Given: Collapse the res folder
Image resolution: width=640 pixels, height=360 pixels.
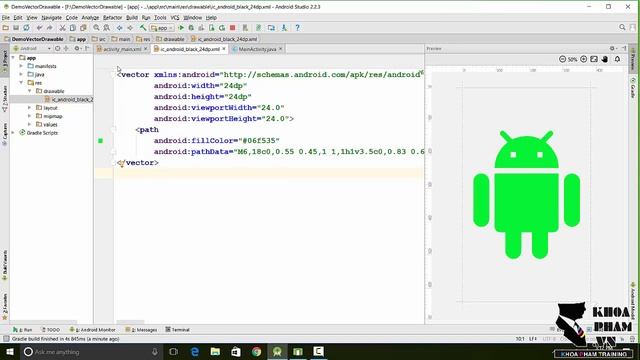Looking at the screenshot, I should tap(21, 82).
